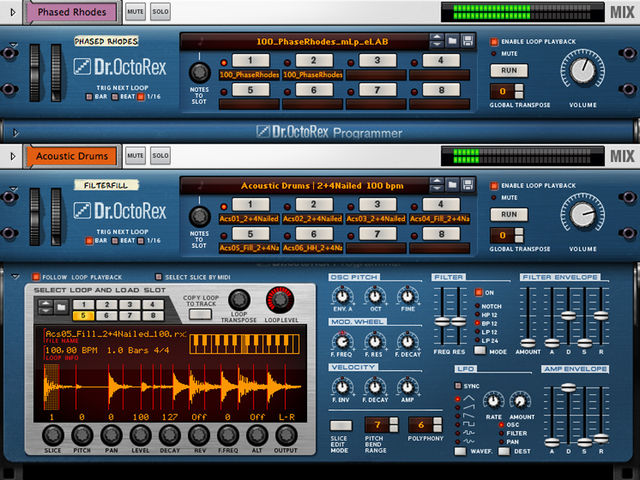Solo the Phased Rhodes channel
Image resolution: width=640 pixels, height=480 pixels.
point(160,12)
